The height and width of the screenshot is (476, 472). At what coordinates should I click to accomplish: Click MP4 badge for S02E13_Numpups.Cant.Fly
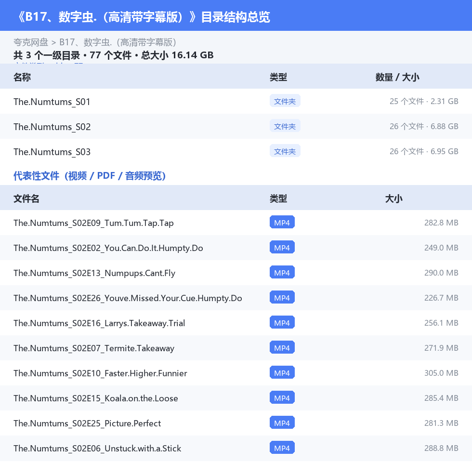pos(282,273)
